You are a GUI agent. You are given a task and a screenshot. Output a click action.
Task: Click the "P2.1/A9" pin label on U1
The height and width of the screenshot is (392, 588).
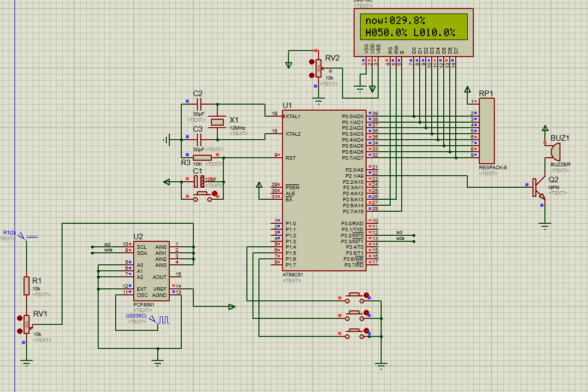coord(355,176)
